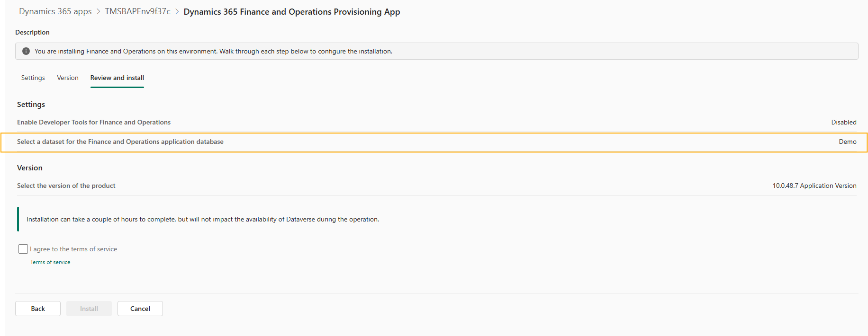Click the Settings section heading

31,105
